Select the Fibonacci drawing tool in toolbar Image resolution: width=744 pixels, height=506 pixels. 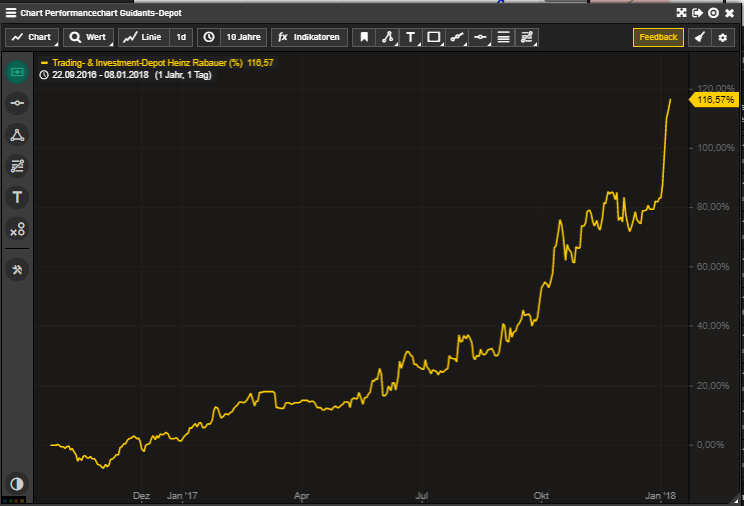[527, 37]
